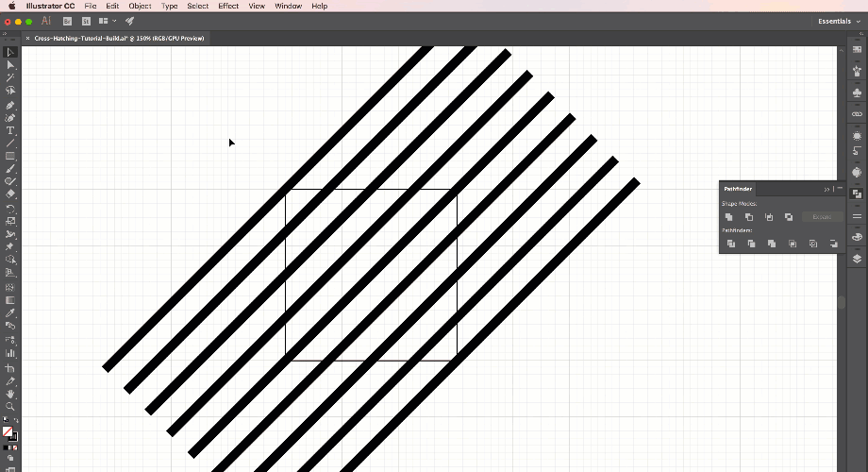This screenshot has height=472, width=868.
Task: Select the Direct Selection tool
Action: tap(10, 65)
